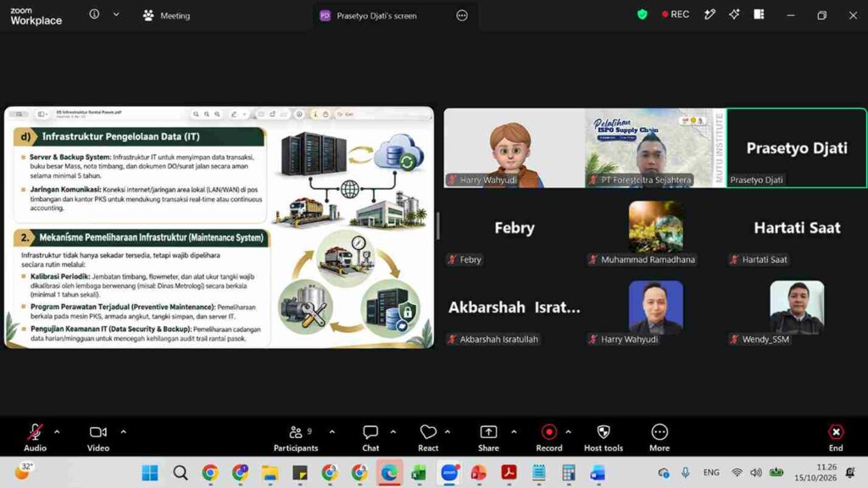Select Prasetyo Djati's video tile
The width and height of the screenshot is (868, 488).
coord(797,147)
